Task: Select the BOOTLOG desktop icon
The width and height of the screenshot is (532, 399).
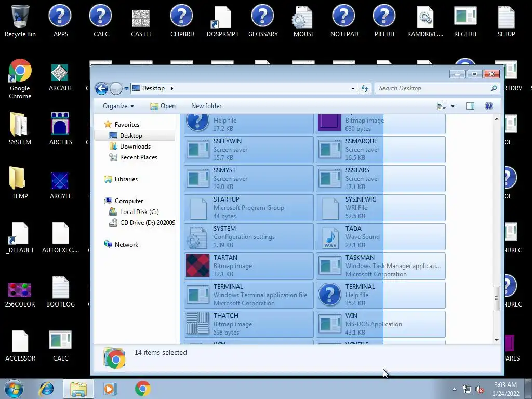Action: pos(60,292)
